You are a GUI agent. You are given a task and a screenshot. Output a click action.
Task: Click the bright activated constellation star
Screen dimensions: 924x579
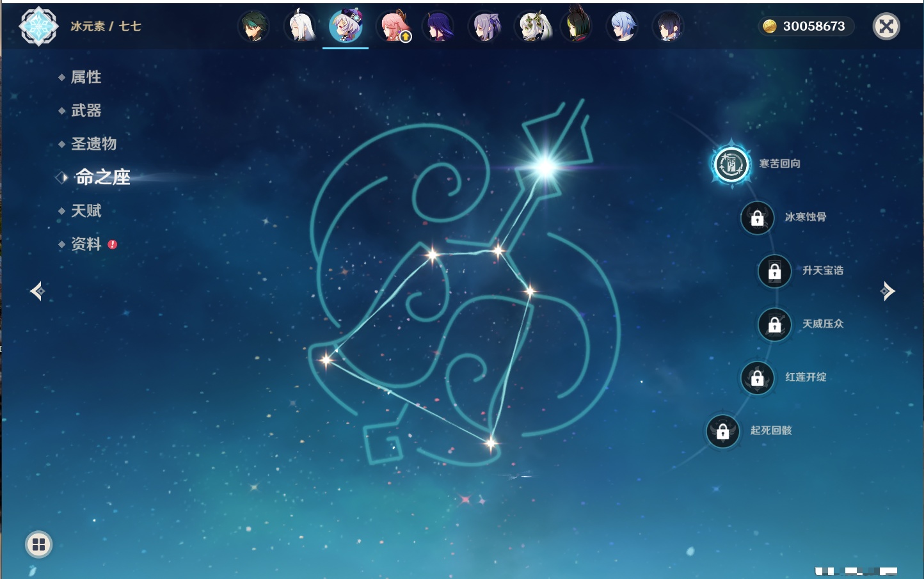[545, 167]
